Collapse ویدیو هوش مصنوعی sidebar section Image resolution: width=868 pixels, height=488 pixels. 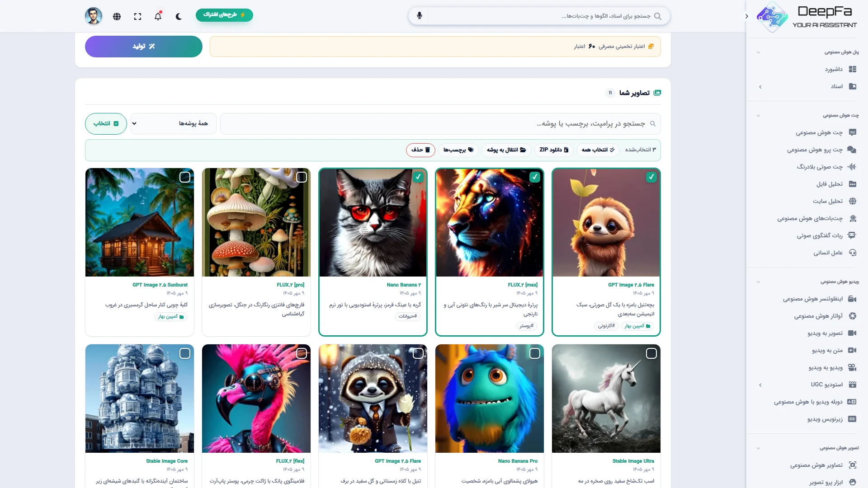coord(758,282)
